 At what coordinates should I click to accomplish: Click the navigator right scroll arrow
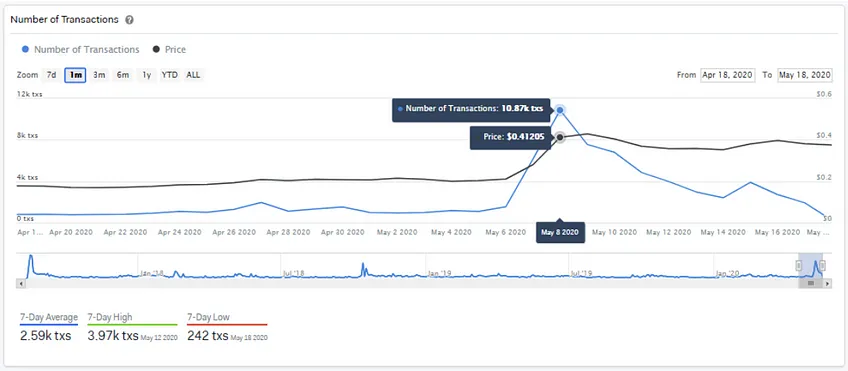pos(828,283)
